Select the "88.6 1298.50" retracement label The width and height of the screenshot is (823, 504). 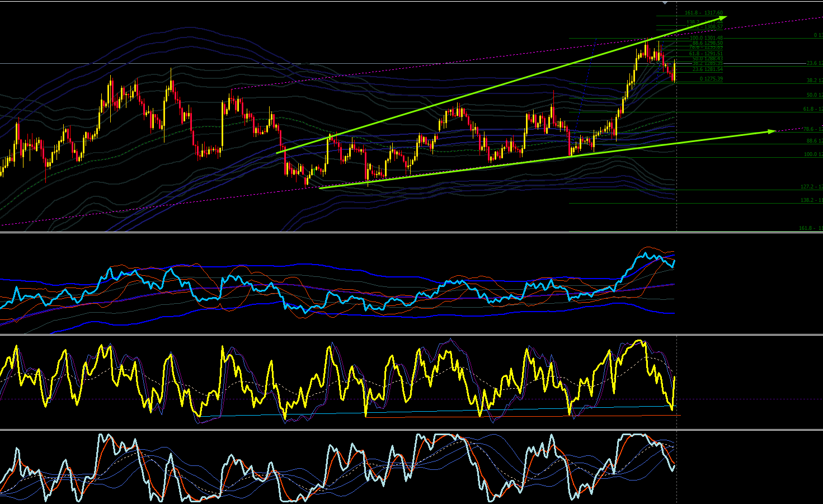point(708,43)
